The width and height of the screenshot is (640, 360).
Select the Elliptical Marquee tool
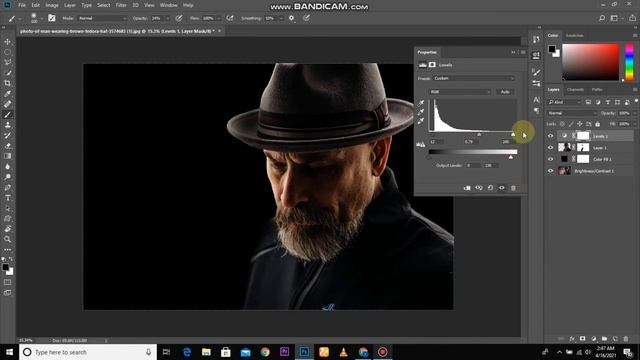click(x=7, y=52)
